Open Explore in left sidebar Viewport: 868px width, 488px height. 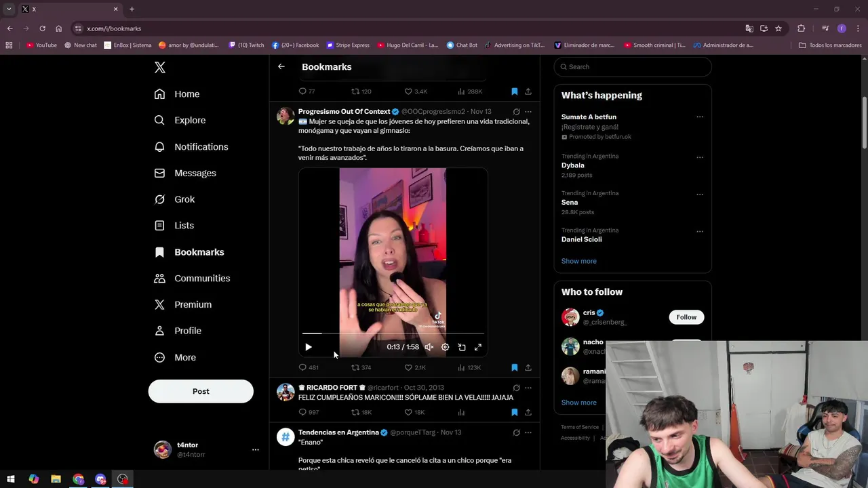pyautogui.click(x=180, y=120)
